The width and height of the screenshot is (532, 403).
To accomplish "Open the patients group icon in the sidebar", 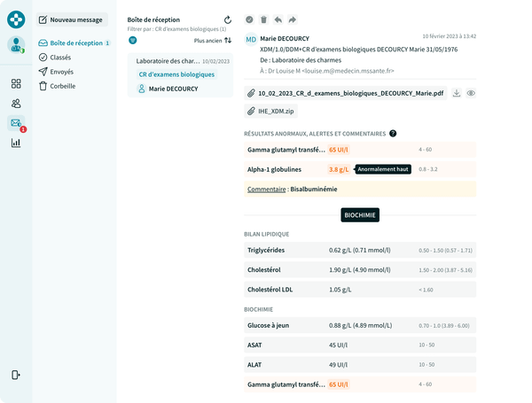I will point(16,103).
